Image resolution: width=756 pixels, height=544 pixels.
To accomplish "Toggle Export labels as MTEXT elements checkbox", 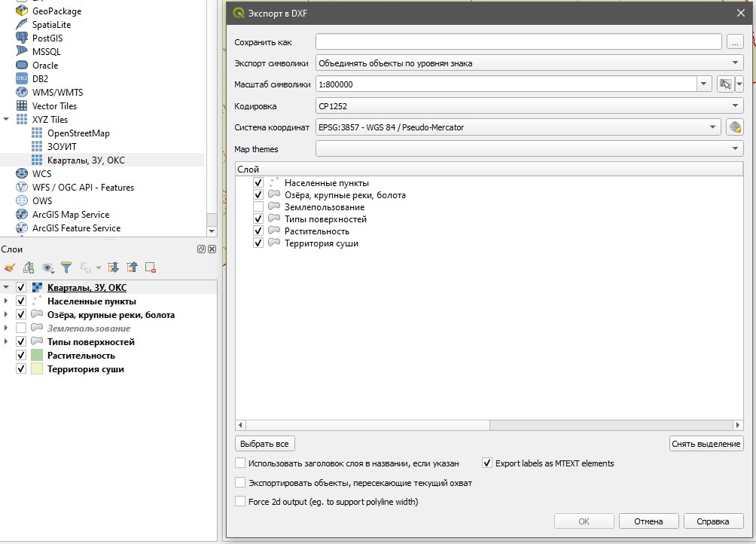I will 487,463.
